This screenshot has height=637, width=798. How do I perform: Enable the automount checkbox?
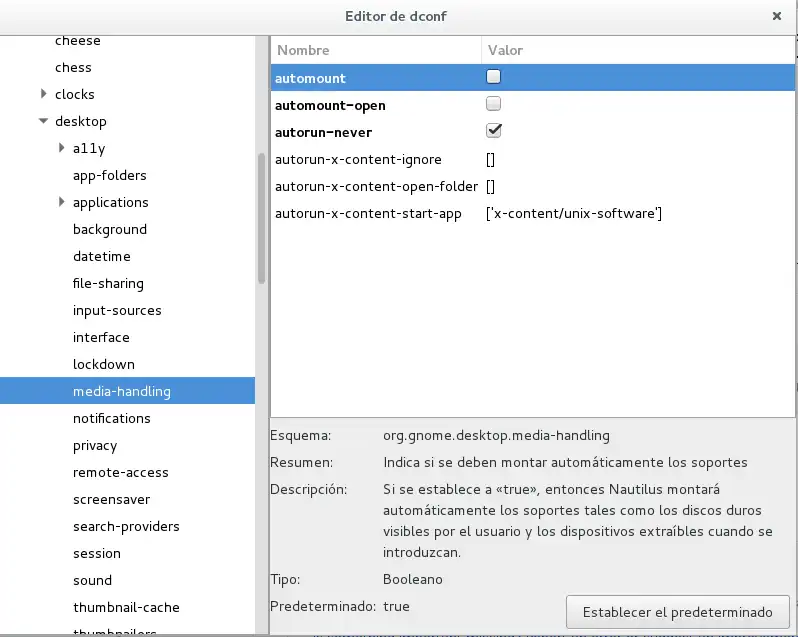tap(493, 77)
